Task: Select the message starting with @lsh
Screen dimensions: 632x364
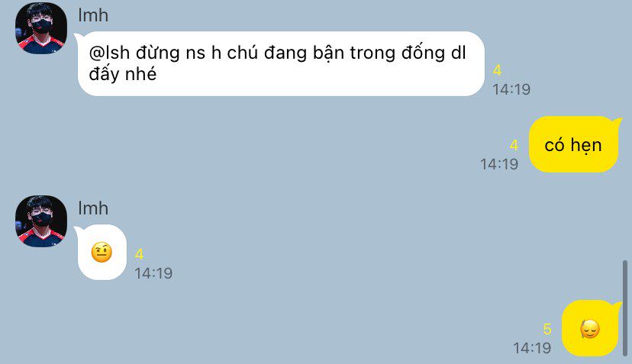Action: pyautogui.click(x=281, y=63)
